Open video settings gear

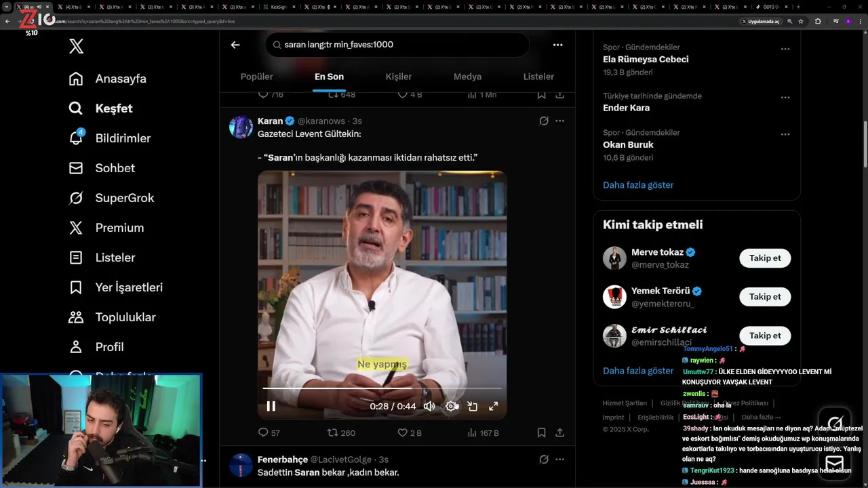pyautogui.click(x=451, y=406)
